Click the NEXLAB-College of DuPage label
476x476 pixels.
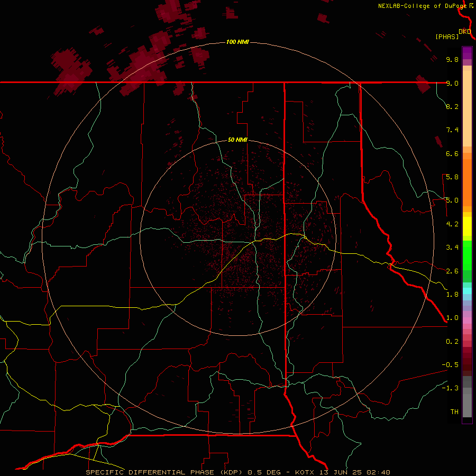pyautogui.click(x=422, y=6)
